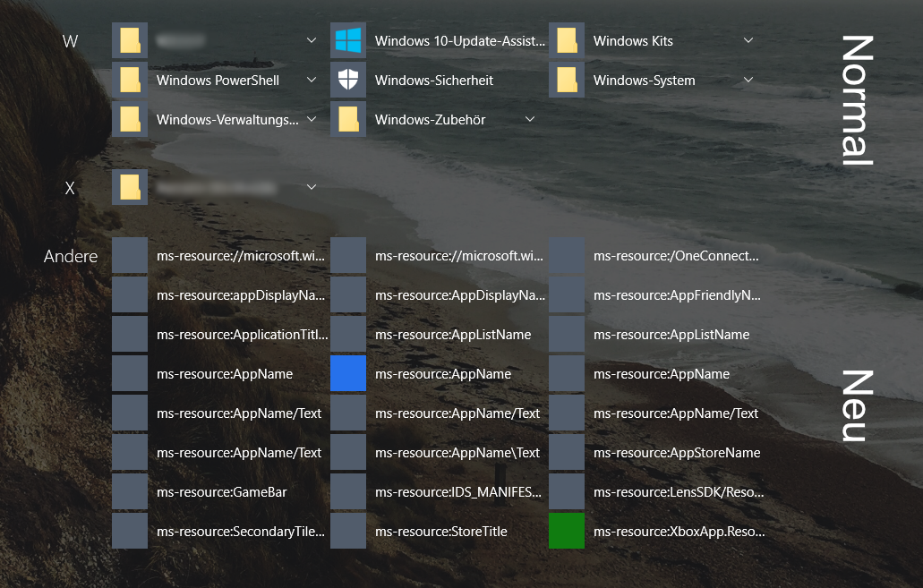The width and height of the screenshot is (923, 588).
Task: Expand the Windows-Verwaltungs... folder chevron
Action: [x=312, y=119]
